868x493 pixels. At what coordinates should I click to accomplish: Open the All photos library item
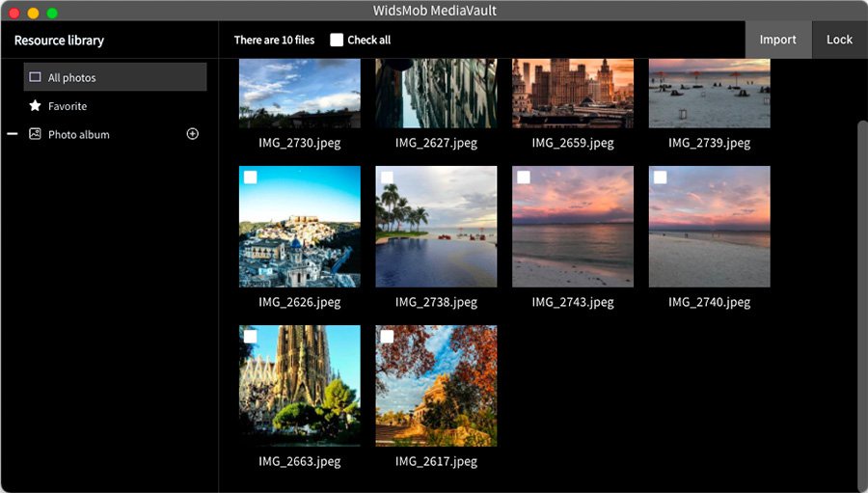[x=115, y=77]
